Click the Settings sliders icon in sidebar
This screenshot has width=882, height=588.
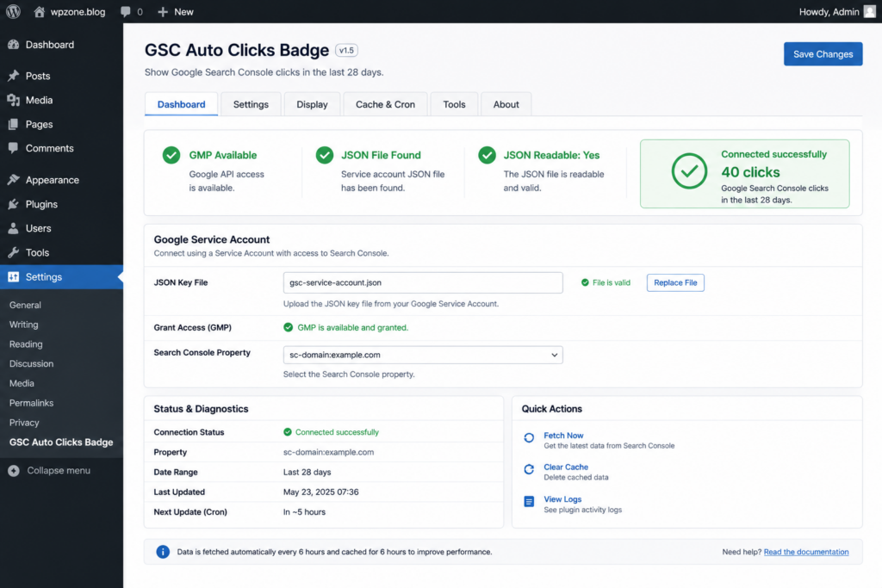pyautogui.click(x=14, y=276)
